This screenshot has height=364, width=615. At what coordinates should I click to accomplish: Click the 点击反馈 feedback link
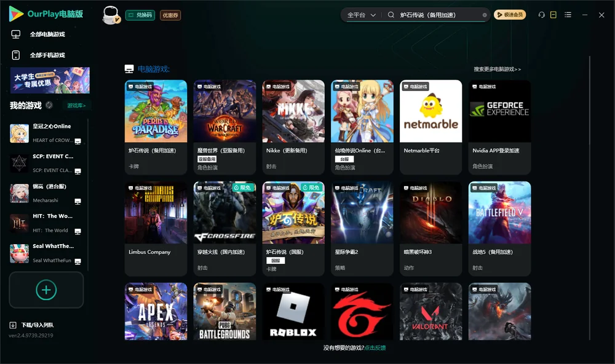375,347
